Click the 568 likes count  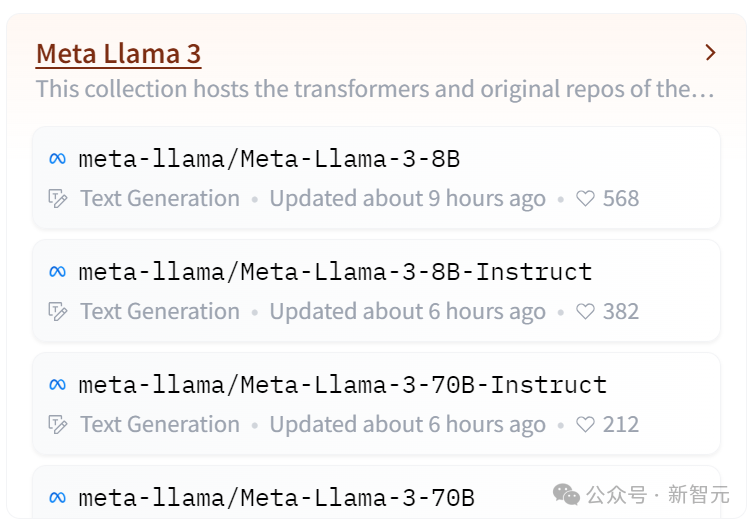coord(621,199)
